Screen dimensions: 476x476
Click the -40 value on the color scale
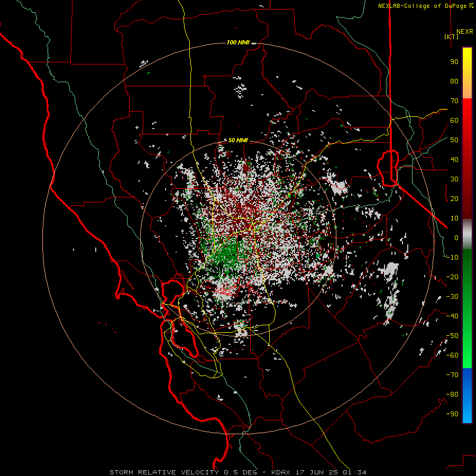[x=452, y=316]
